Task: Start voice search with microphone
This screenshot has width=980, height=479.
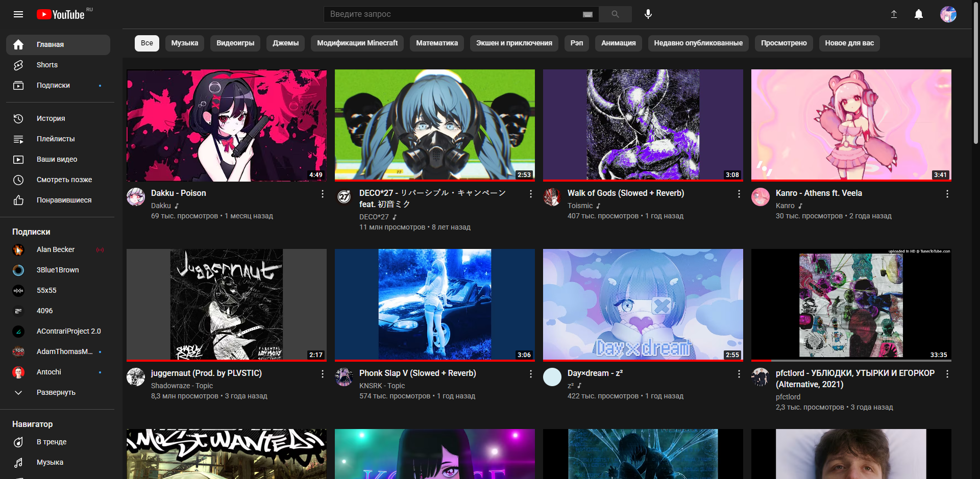Action: point(648,14)
